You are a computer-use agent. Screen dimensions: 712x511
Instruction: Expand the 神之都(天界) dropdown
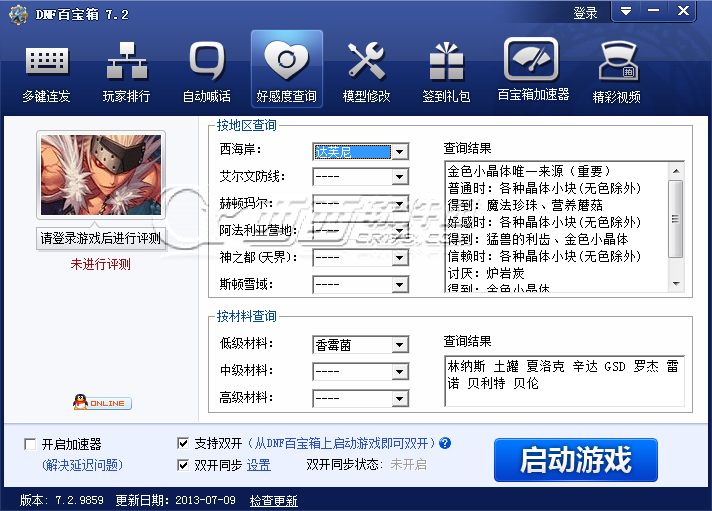[400, 258]
